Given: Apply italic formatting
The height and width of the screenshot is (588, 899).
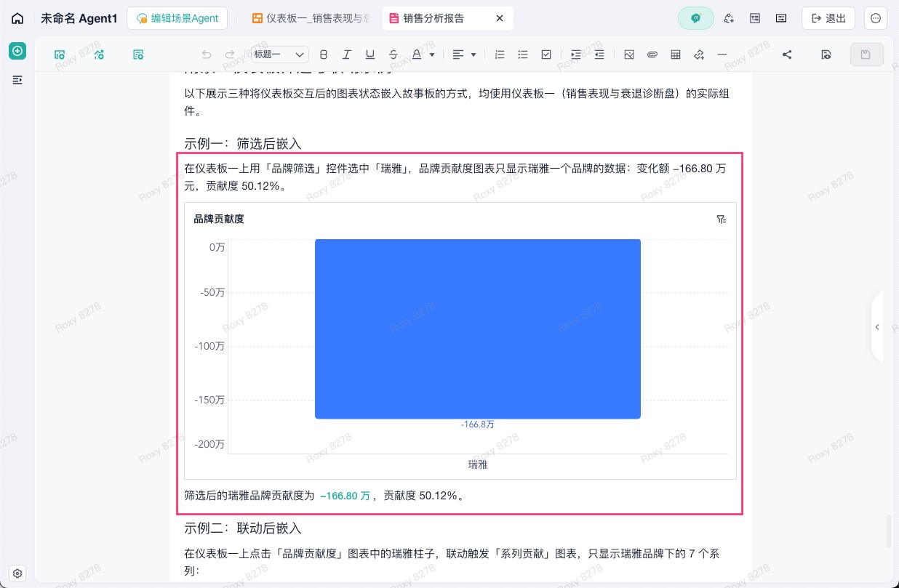Looking at the screenshot, I should 347,55.
